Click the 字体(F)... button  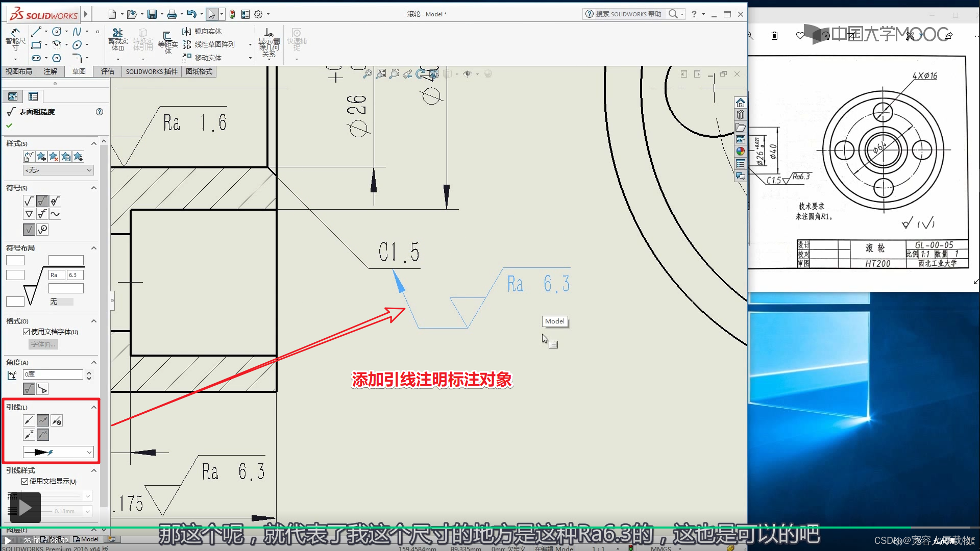point(43,344)
